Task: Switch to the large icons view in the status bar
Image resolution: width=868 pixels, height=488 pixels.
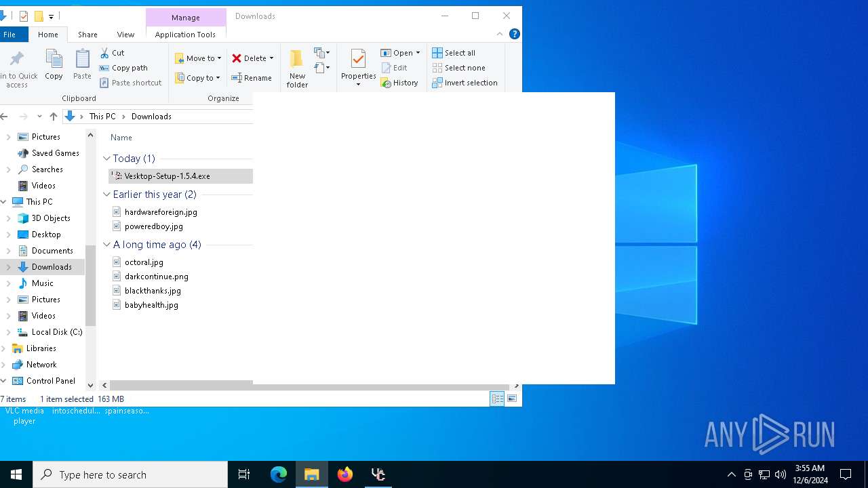Action: (512, 399)
